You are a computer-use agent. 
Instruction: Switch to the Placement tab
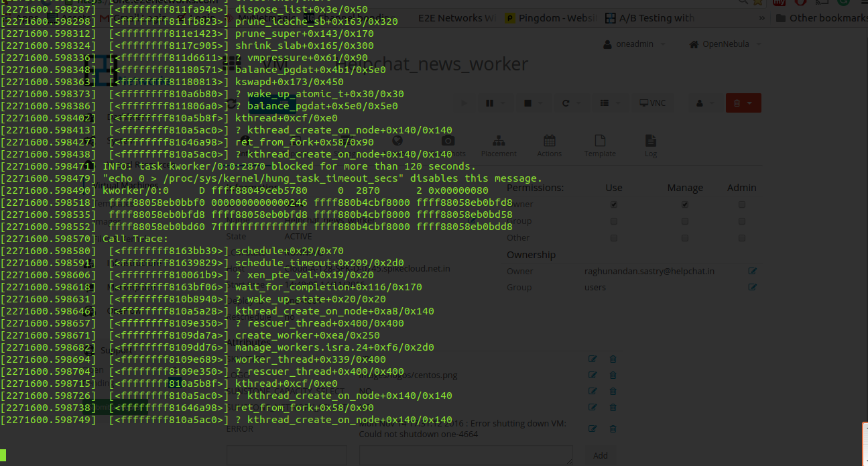499,145
